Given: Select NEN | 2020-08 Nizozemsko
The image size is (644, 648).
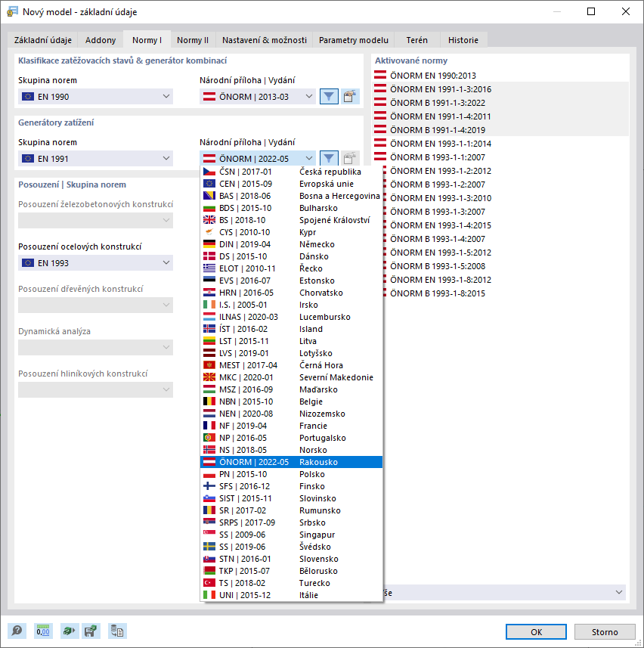Looking at the screenshot, I should (291, 414).
